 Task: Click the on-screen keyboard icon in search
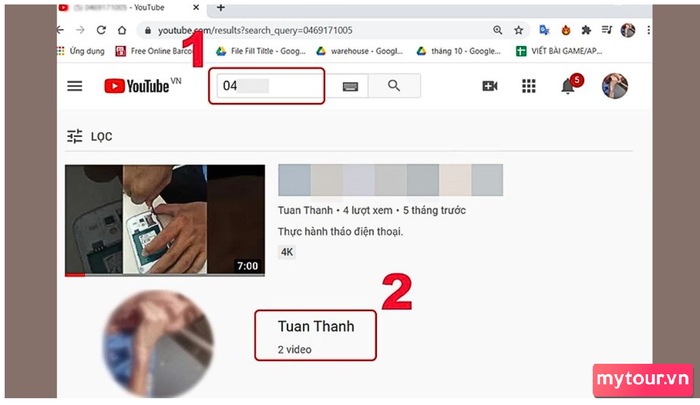350,86
